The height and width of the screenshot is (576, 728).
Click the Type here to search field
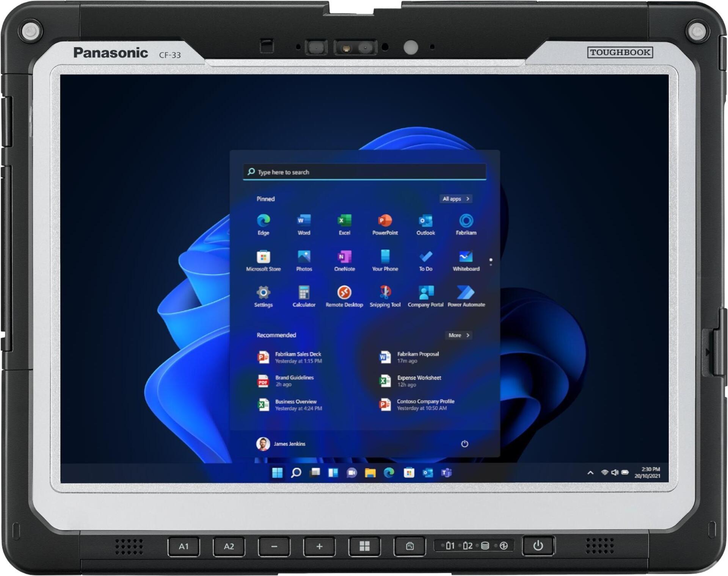click(364, 172)
